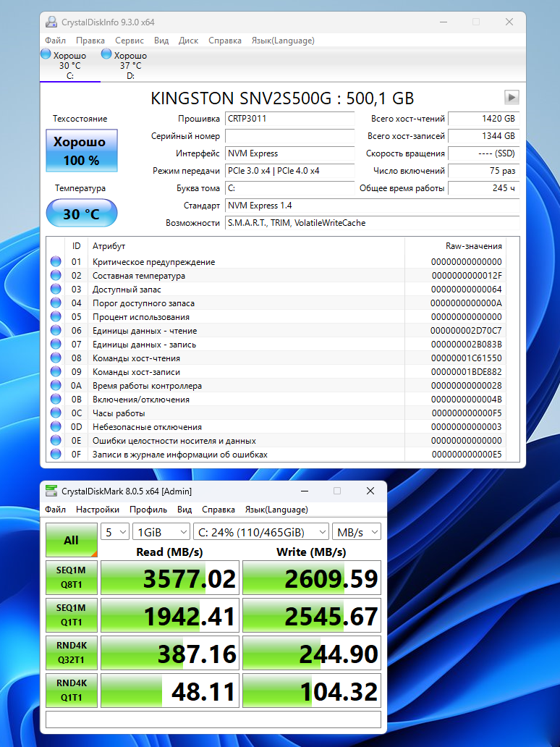Click status orb for attribute 0C
This screenshot has height=747, width=560.
pos(56,413)
